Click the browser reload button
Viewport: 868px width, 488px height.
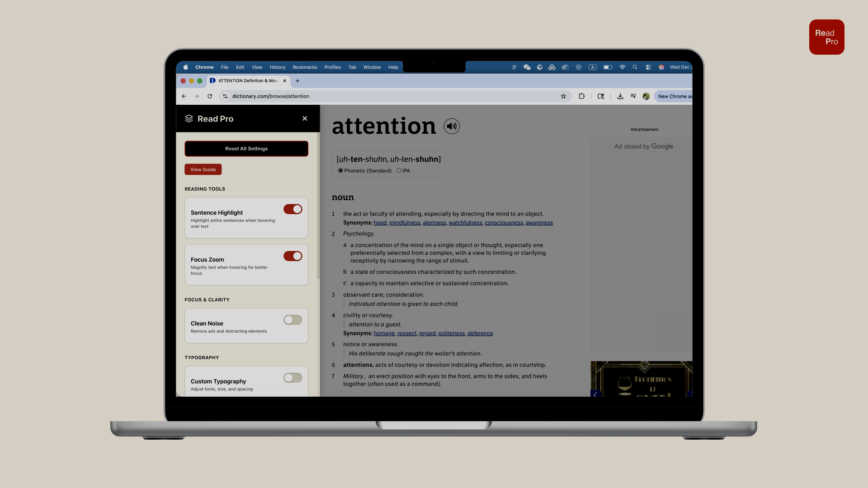tap(210, 96)
